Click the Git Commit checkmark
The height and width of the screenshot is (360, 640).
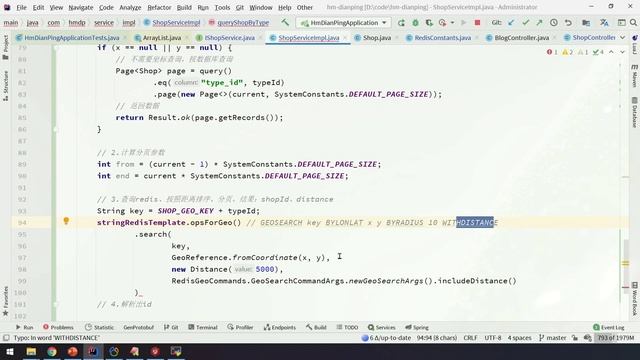525,23
